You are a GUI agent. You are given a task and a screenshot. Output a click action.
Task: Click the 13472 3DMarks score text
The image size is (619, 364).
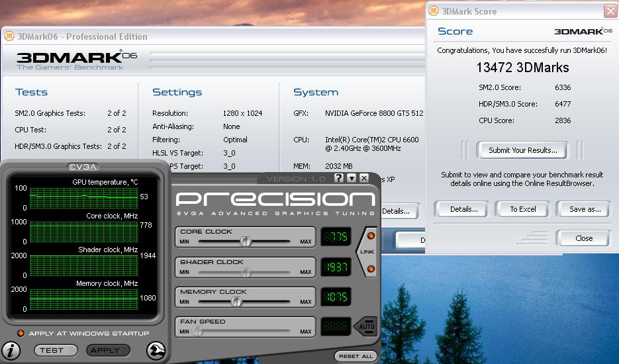coord(522,68)
